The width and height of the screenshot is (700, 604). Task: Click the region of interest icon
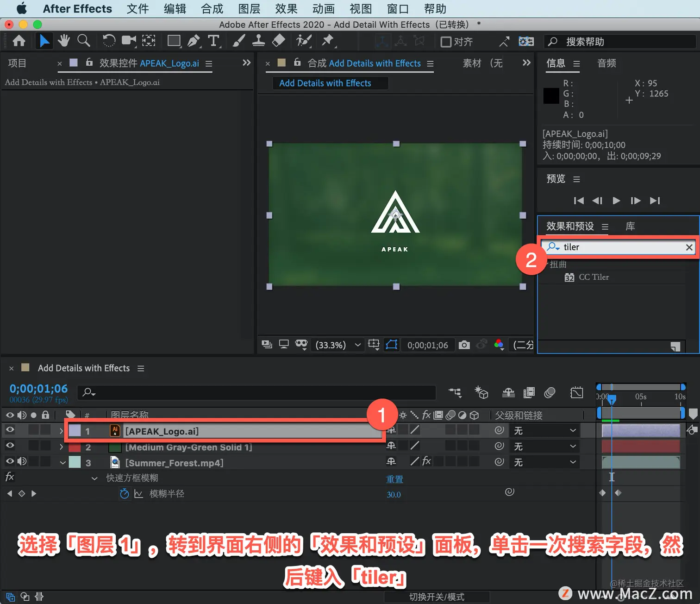pyautogui.click(x=374, y=345)
